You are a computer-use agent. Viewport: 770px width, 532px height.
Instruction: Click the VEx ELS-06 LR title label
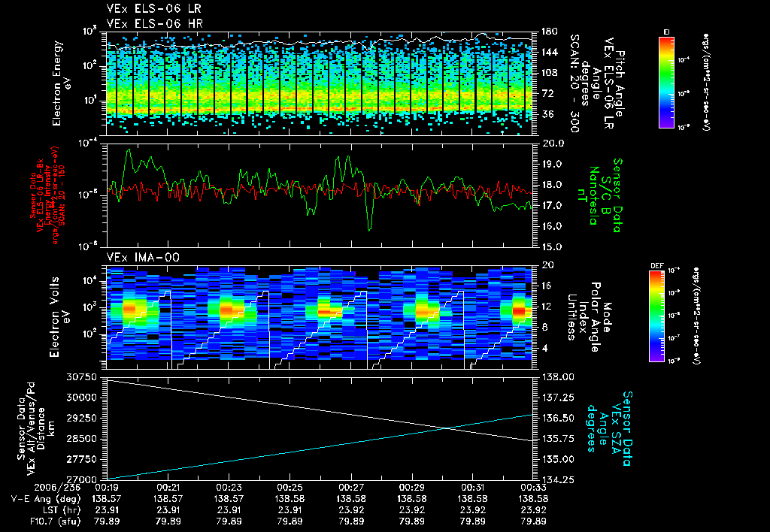153,9
